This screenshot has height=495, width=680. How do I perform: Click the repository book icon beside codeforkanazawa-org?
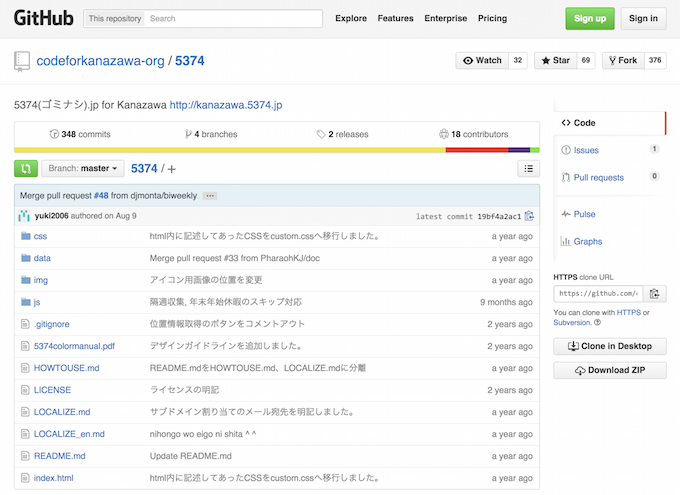point(22,61)
